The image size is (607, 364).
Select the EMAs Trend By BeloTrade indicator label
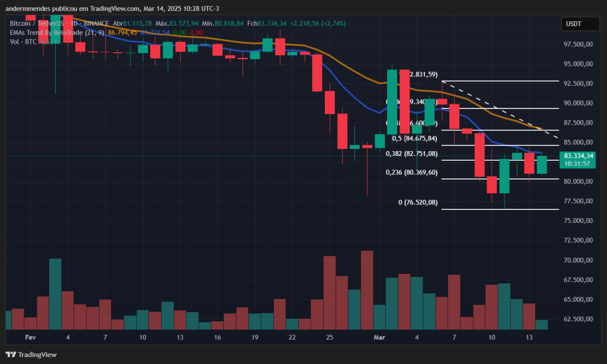(57, 33)
